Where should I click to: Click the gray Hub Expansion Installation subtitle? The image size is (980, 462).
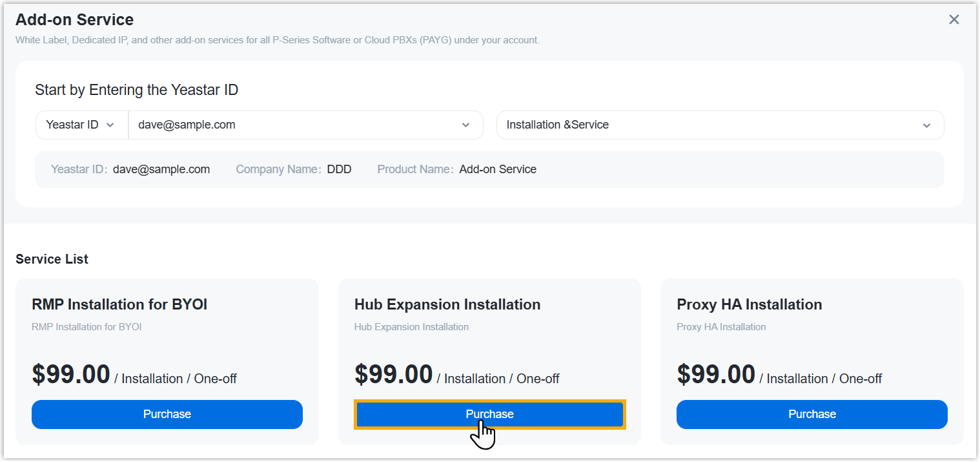tap(411, 327)
